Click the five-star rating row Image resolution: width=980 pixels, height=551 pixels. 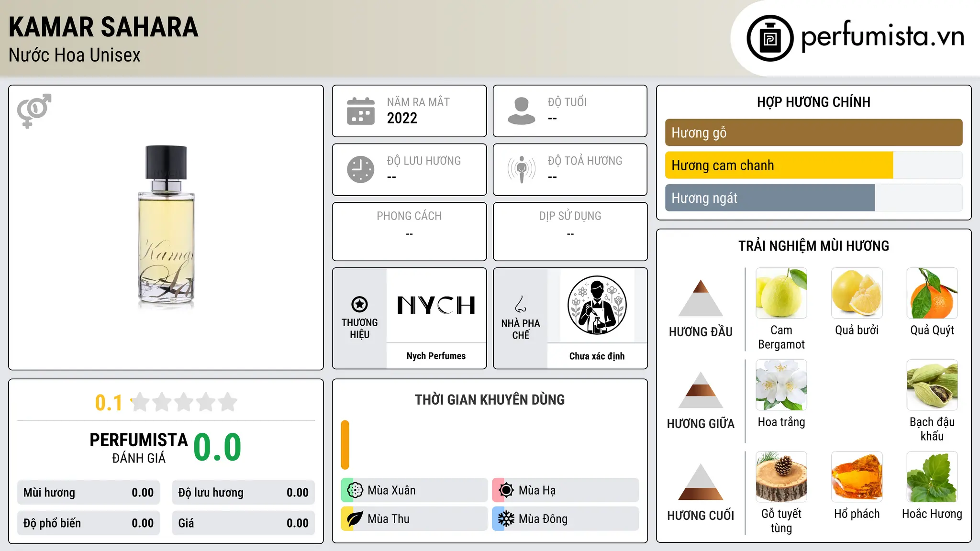184,402
